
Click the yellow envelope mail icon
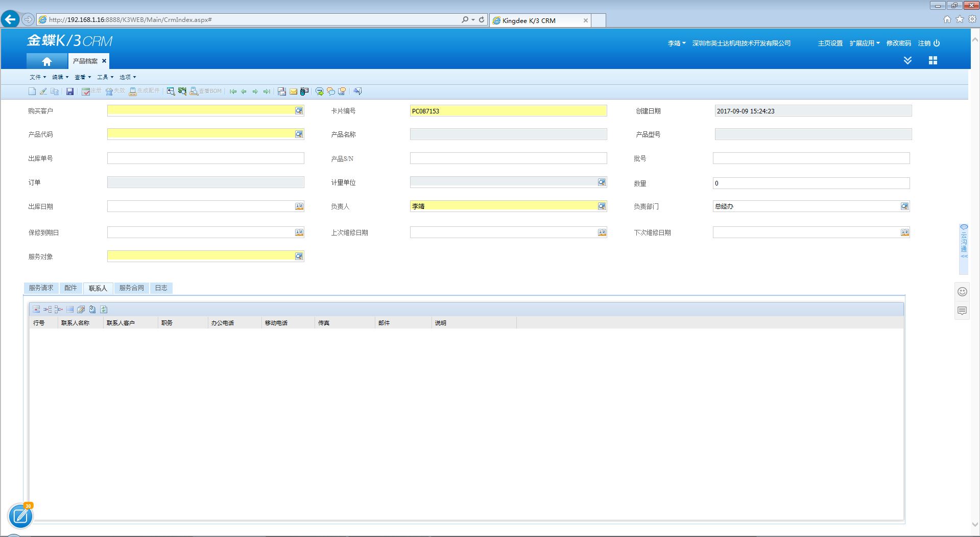click(x=293, y=91)
